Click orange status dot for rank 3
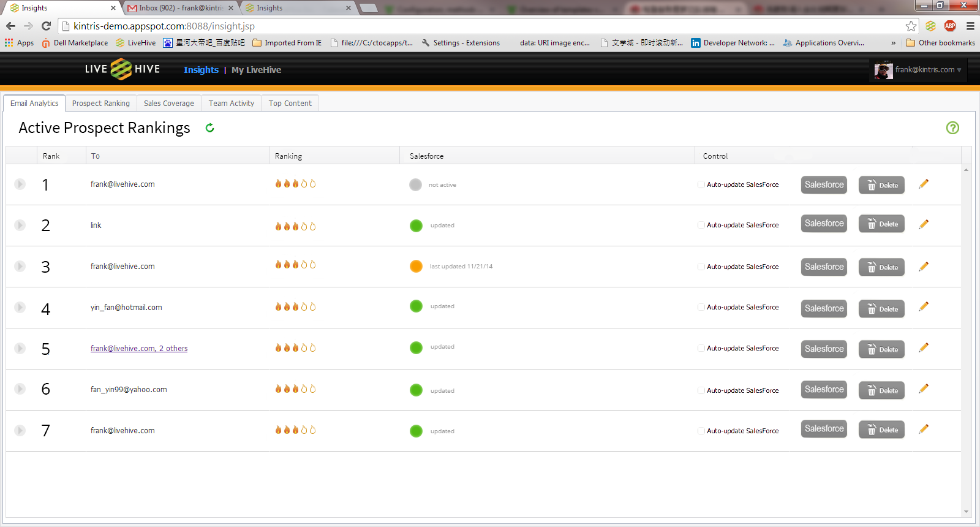The height and width of the screenshot is (527, 980). [x=416, y=266]
